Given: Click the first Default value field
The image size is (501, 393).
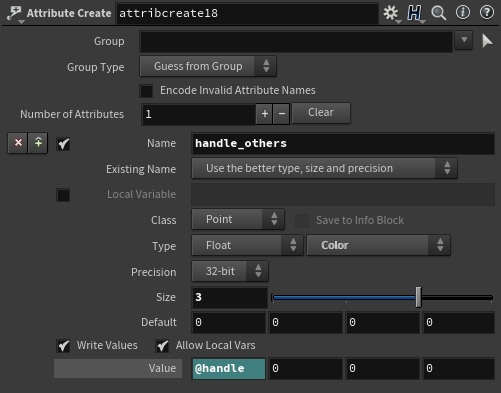Looking at the screenshot, I should (x=229, y=323).
